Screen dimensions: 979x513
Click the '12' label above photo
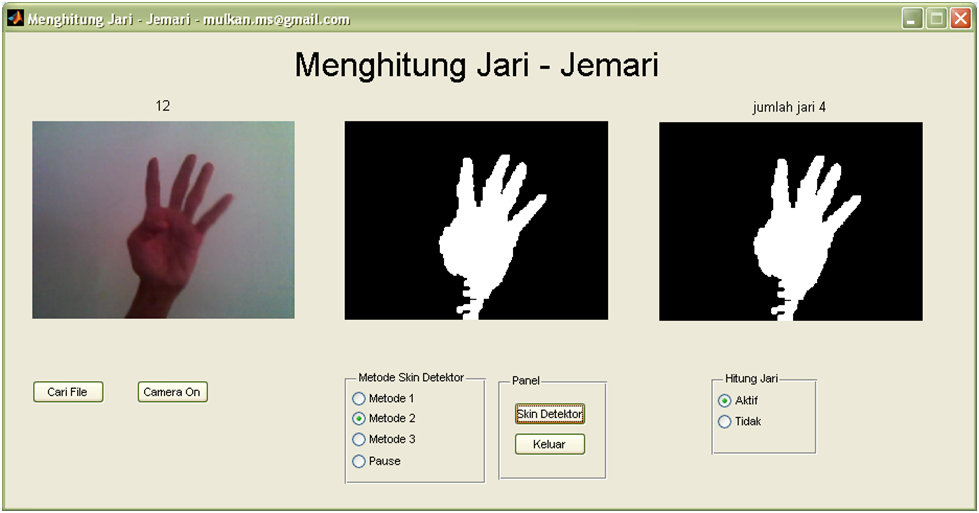click(x=162, y=106)
